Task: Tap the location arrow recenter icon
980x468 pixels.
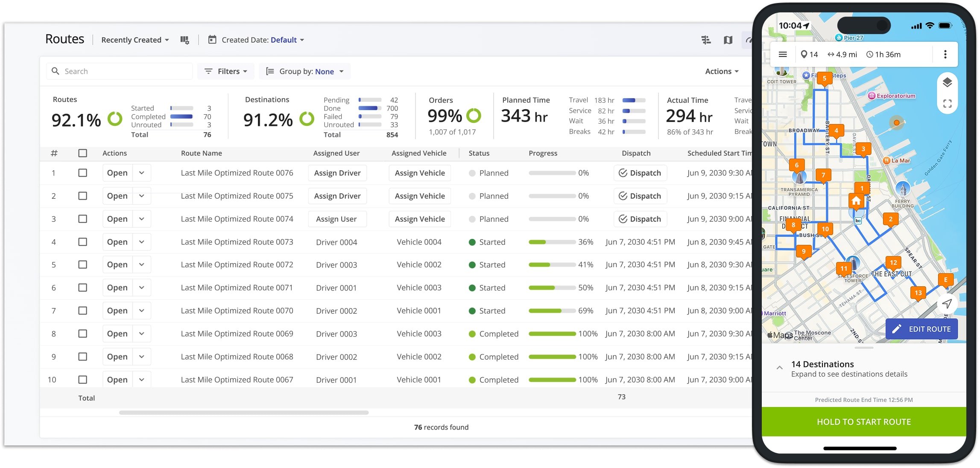Action: coord(947,303)
